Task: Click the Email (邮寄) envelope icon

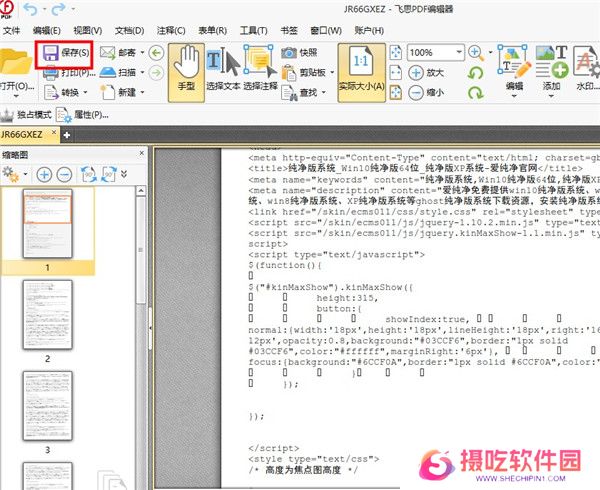Action: coord(108,52)
